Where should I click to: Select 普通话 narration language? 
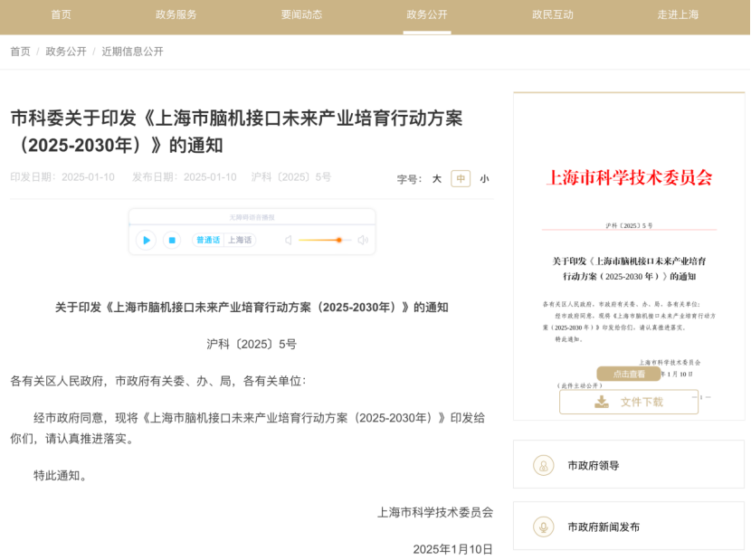coord(208,240)
